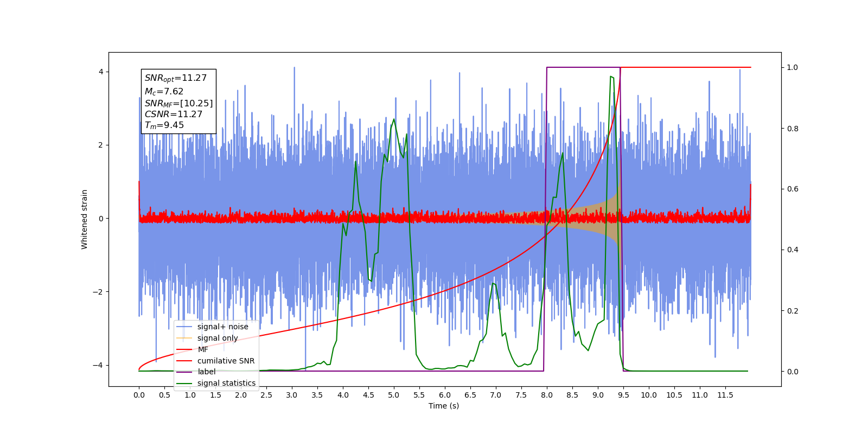
Task: Click the green 'signal statistics' legend line sample
Action: pos(185,383)
